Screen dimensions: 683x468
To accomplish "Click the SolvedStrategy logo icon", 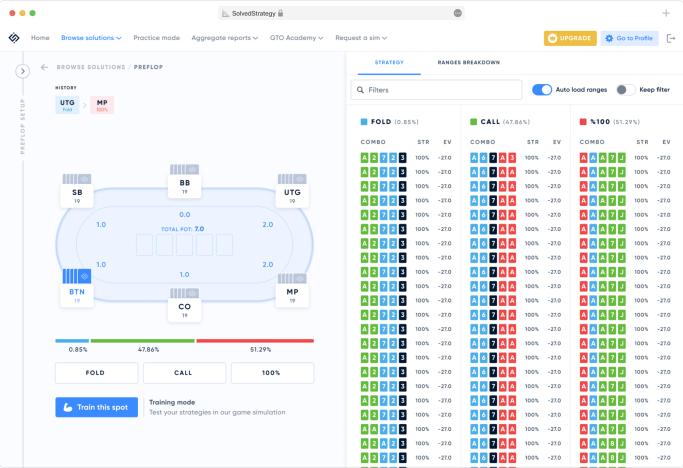I will tap(14, 38).
